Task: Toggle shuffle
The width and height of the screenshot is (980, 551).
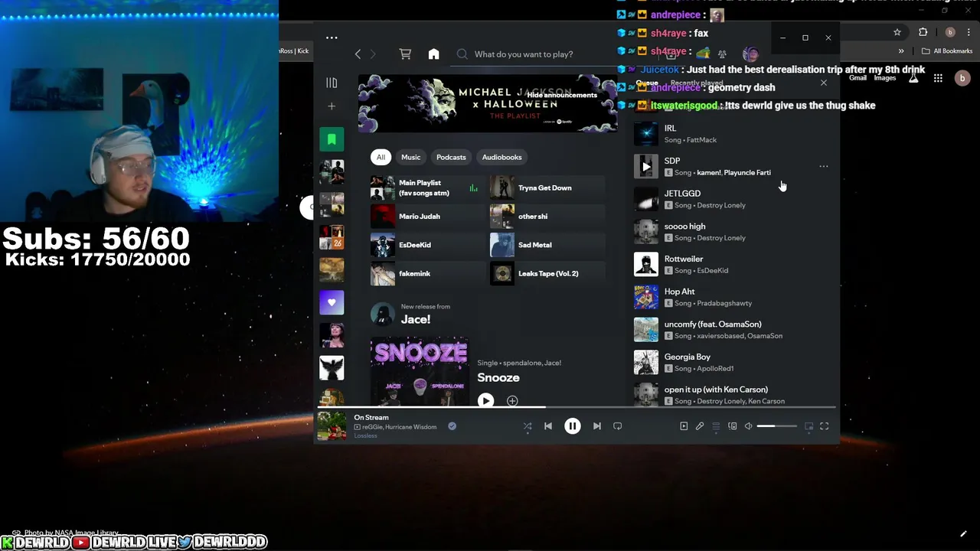Action: pos(528,426)
